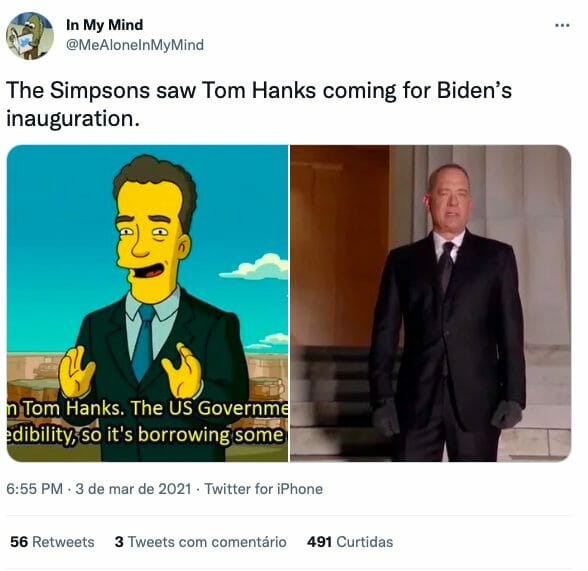The width and height of the screenshot is (588, 571).
Task: Open the three-dot more options menu
Action: coord(562,25)
